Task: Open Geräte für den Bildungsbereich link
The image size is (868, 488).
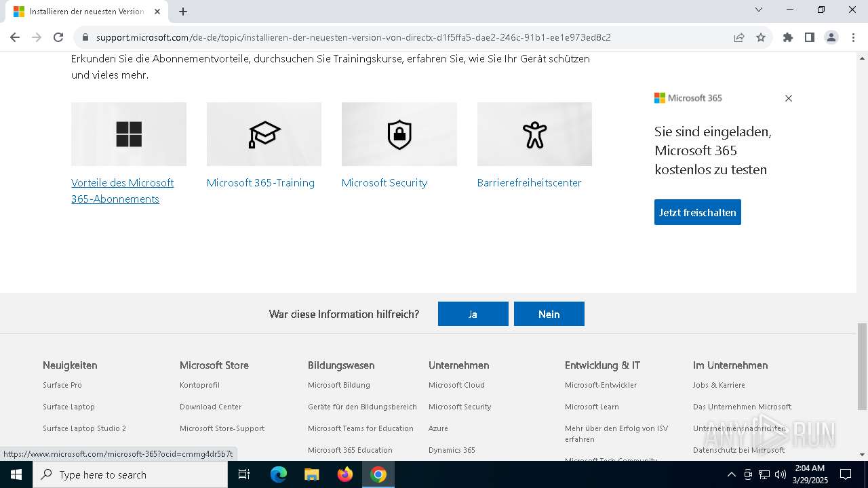Action: (x=362, y=407)
